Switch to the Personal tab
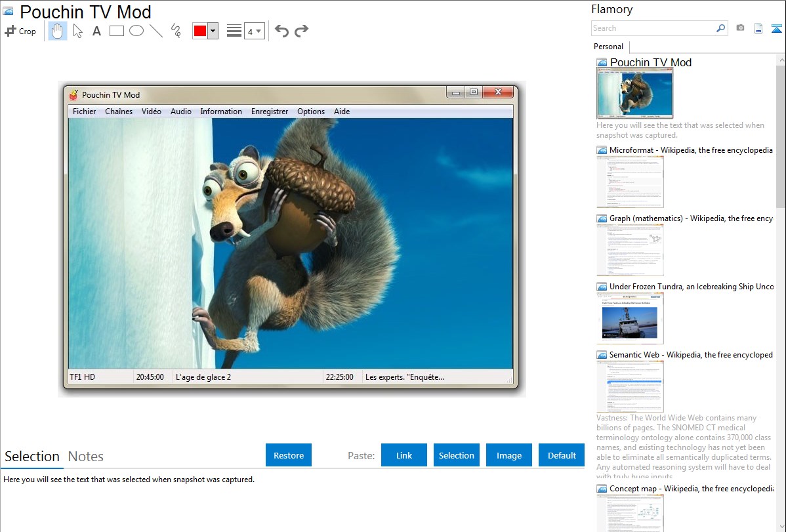The width and height of the screenshot is (786, 532). [x=608, y=47]
